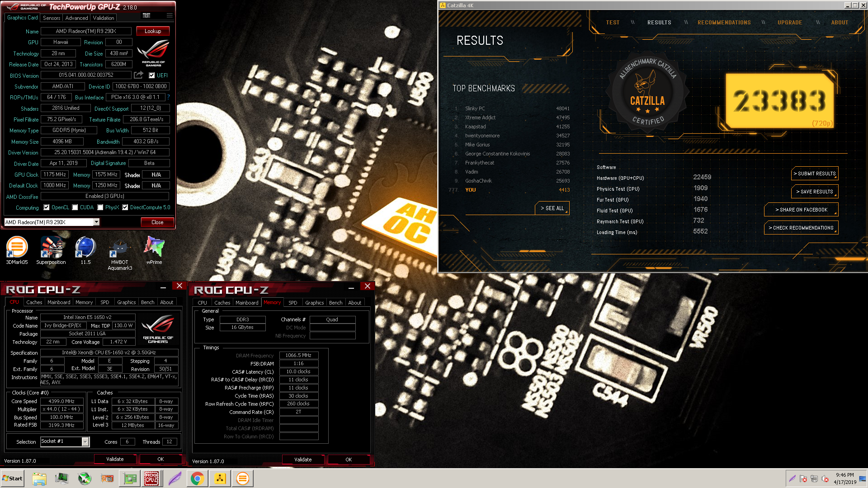Click the Close button in GPU-Z
The width and height of the screenshot is (868, 488).
click(x=157, y=222)
